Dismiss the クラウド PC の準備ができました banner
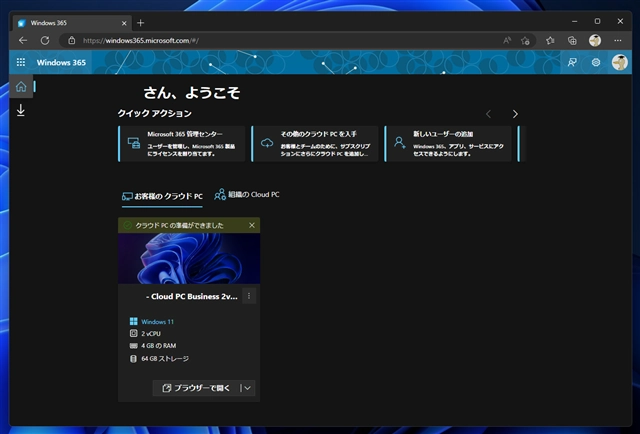The image size is (640, 434). click(x=252, y=225)
